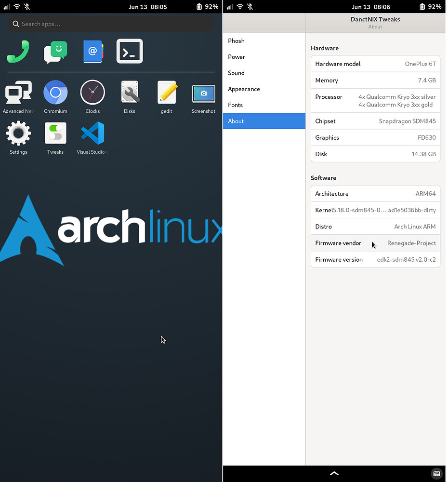The height and width of the screenshot is (482, 448).
Task: Launch the Disks utility
Action: point(130,97)
